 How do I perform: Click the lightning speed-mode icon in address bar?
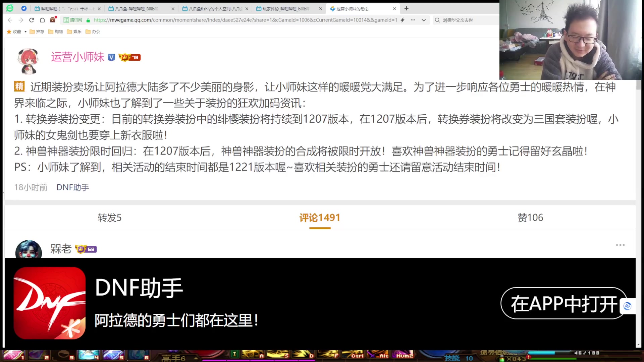click(x=402, y=20)
